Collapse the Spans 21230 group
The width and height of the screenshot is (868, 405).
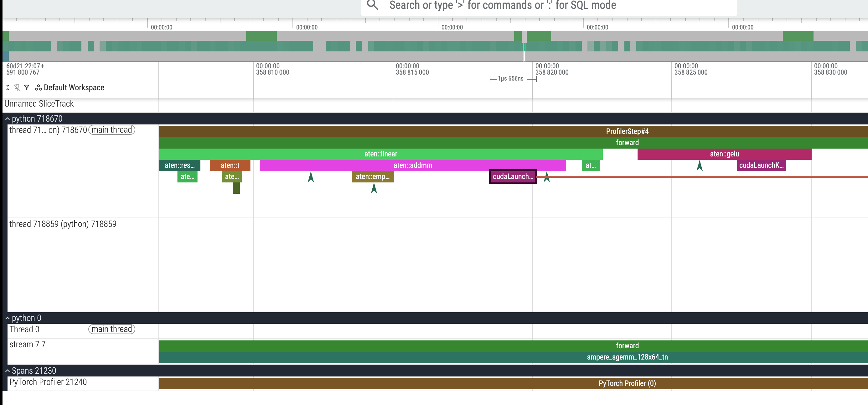8,371
